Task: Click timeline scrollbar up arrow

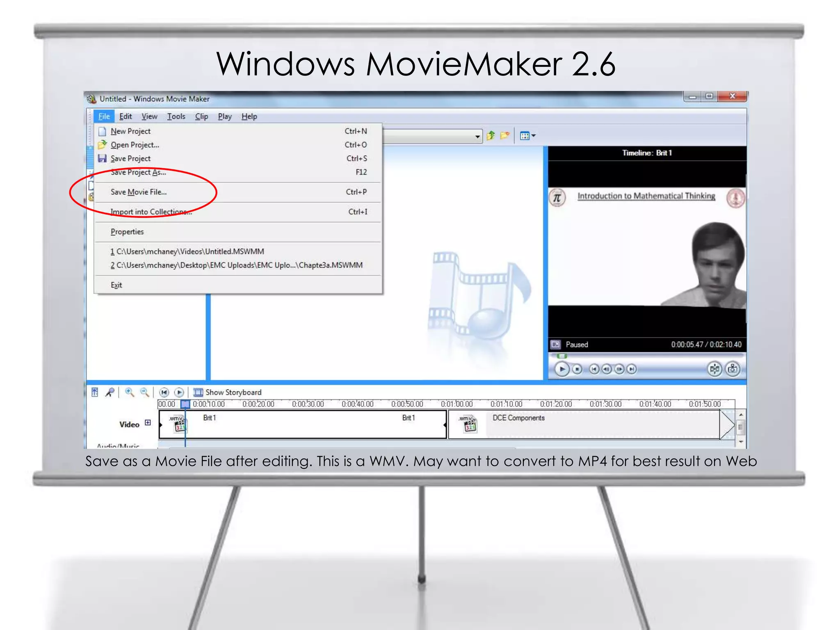Action: [x=741, y=415]
